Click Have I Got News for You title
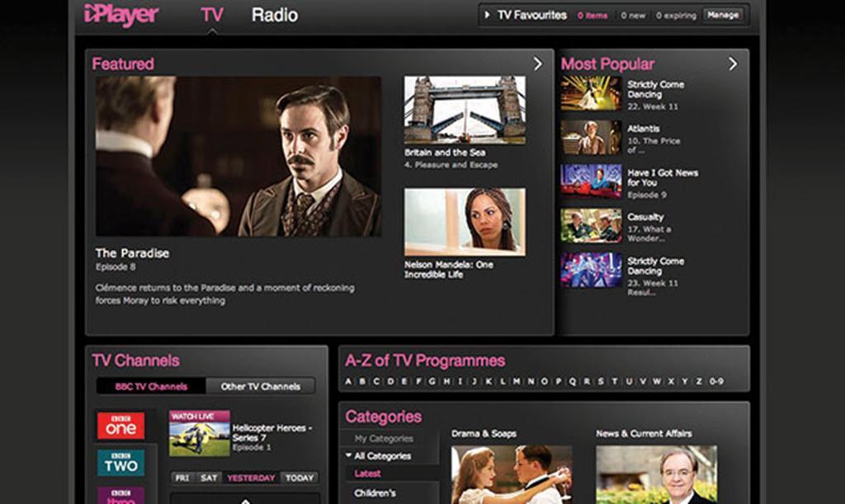 663,177
